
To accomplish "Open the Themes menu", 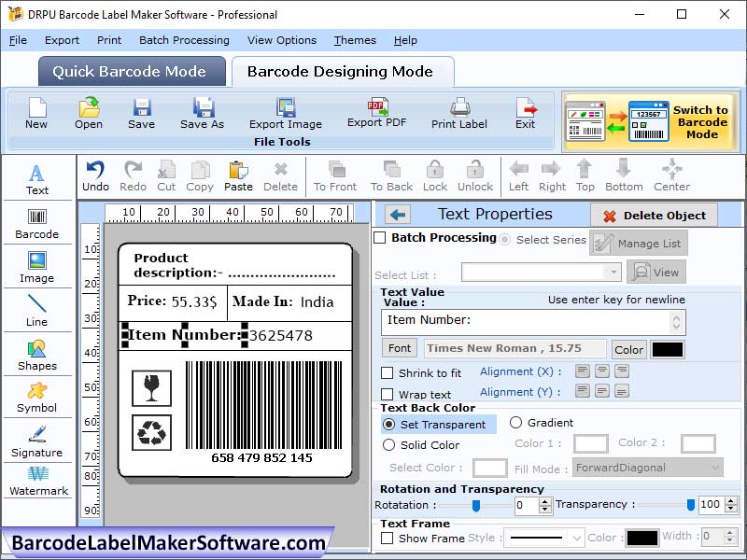I will [354, 40].
